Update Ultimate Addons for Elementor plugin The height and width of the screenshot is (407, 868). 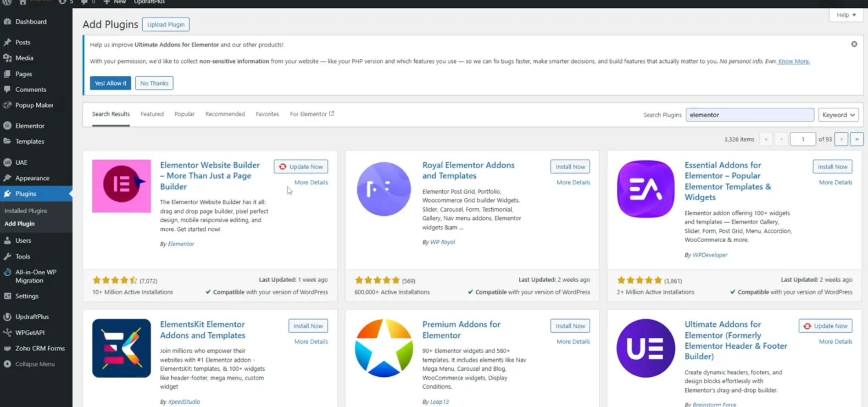pyautogui.click(x=825, y=326)
